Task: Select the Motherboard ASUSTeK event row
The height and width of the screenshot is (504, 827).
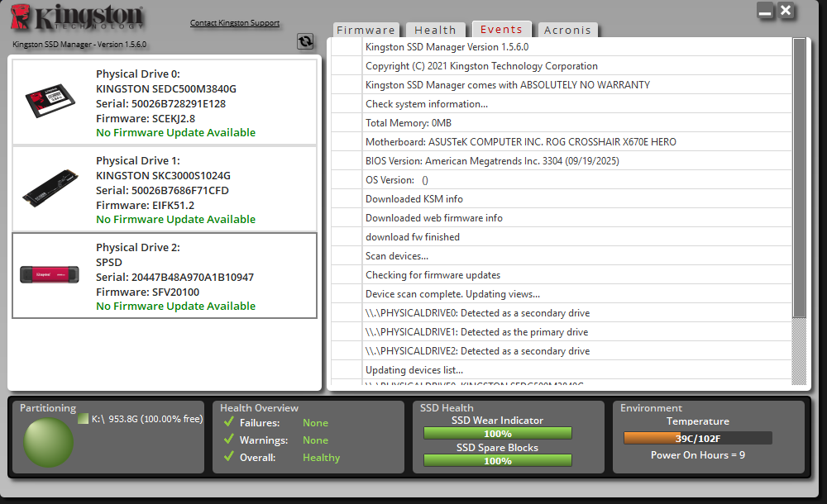Action: (x=562, y=142)
